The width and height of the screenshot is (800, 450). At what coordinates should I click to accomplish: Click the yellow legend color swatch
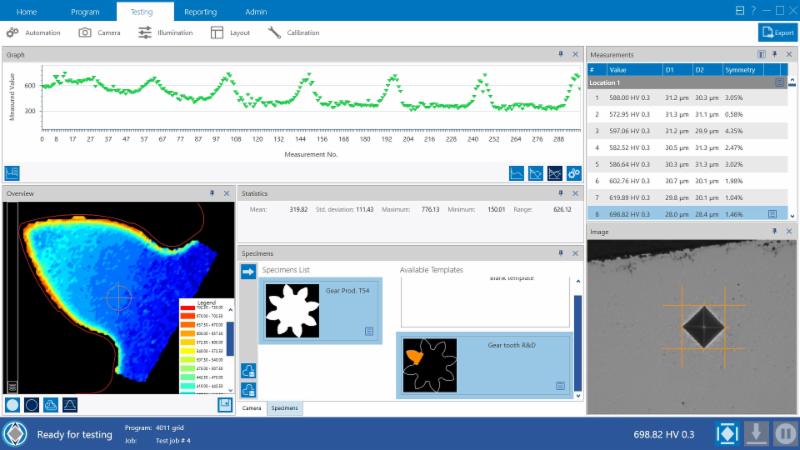[x=187, y=351]
